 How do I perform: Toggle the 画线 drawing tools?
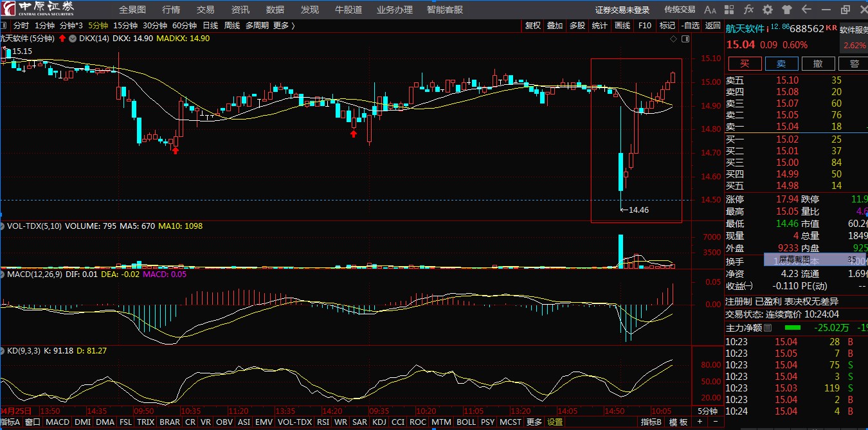pos(622,26)
